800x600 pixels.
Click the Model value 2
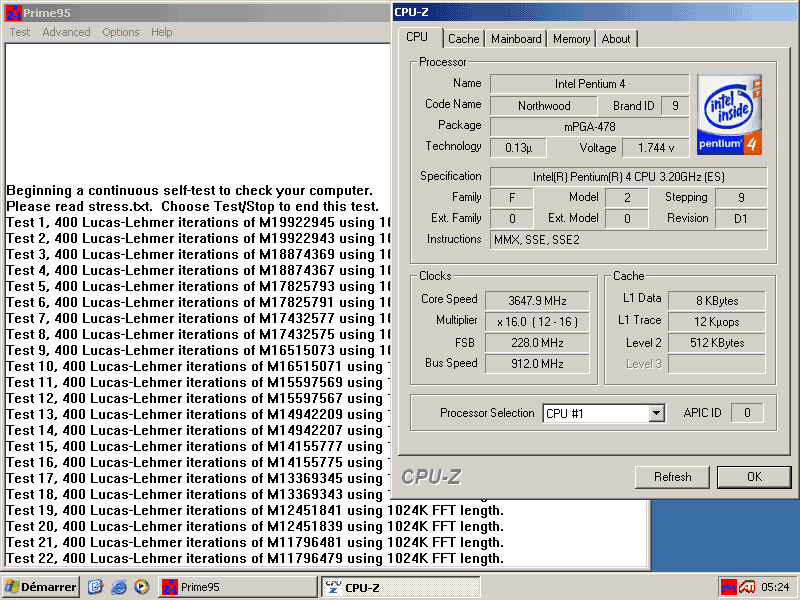click(627, 198)
